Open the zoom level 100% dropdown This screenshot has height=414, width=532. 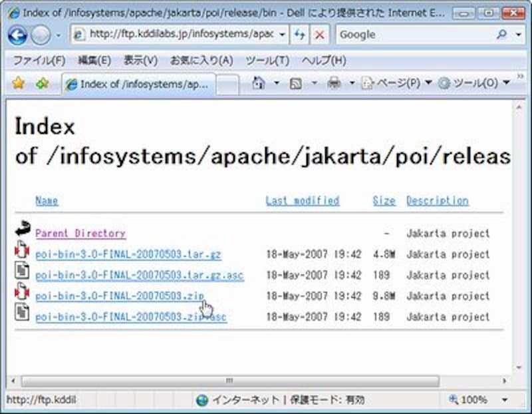point(503,400)
